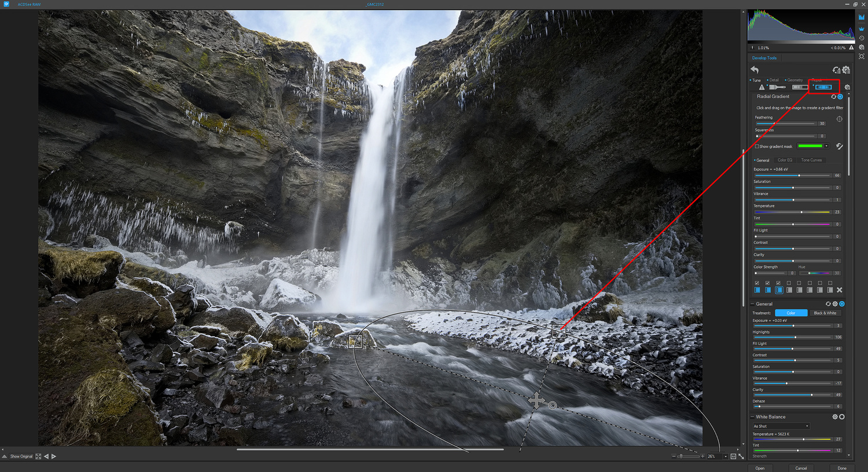Open the White Balance gear settings
Image resolution: width=868 pixels, height=472 pixels.
pos(835,417)
